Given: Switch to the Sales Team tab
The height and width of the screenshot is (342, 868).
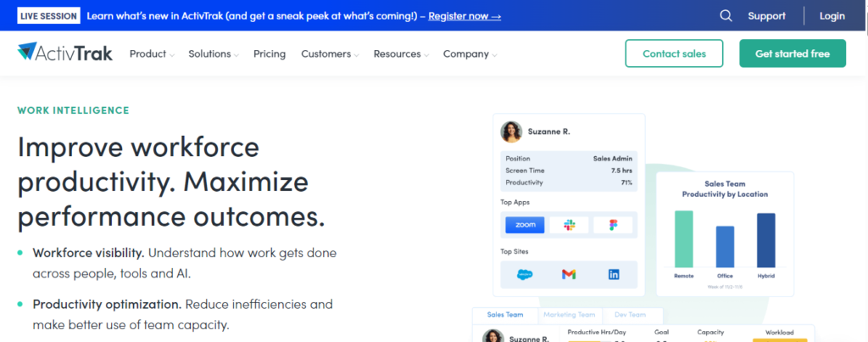Looking at the screenshot, I should 505,315.
